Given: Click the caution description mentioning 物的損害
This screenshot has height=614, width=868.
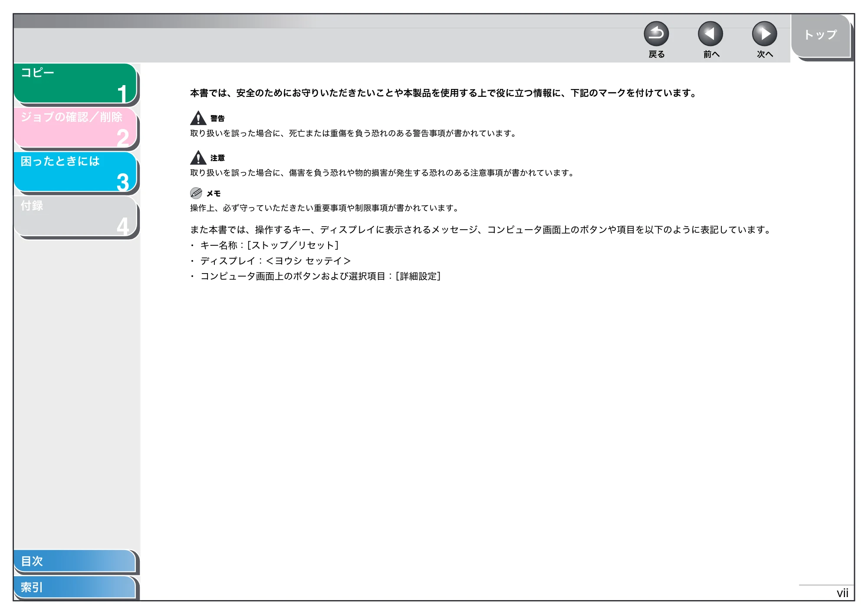Looking at the screenshot, I should coord(382,173).
